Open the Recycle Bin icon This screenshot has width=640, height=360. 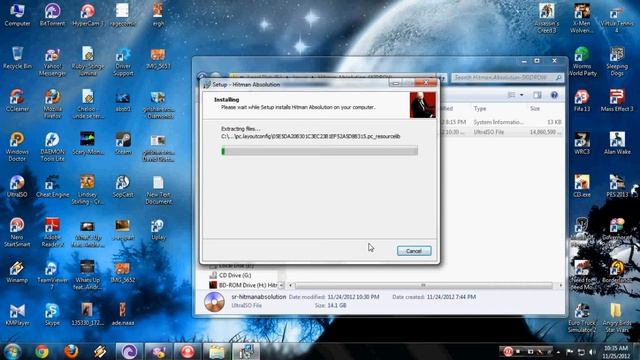coord(17,58)
